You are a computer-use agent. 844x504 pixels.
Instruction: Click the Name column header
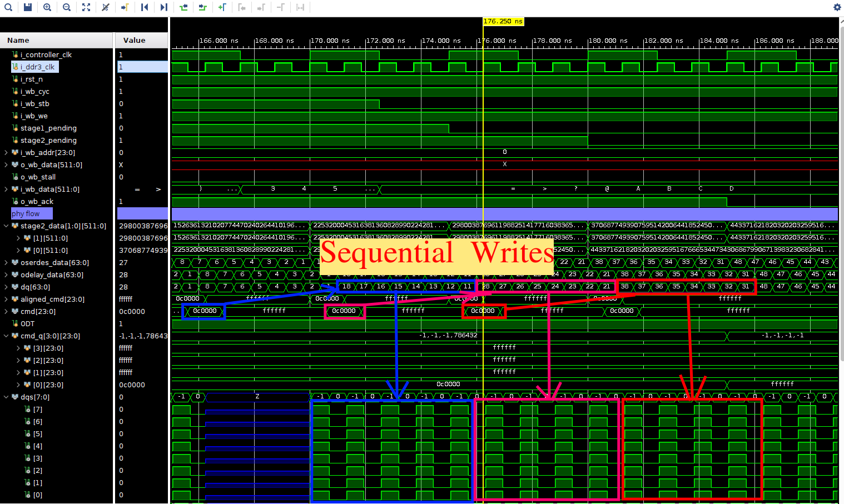(57, 40)
